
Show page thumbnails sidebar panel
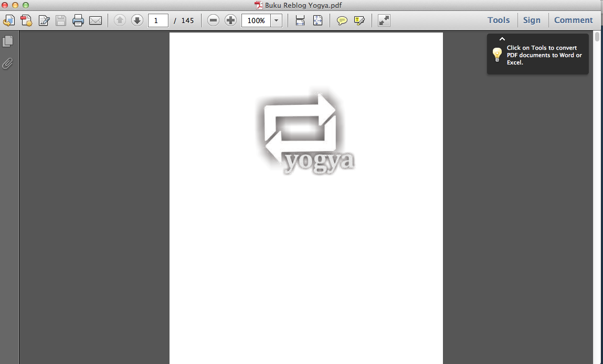click(x=8, y=41)
